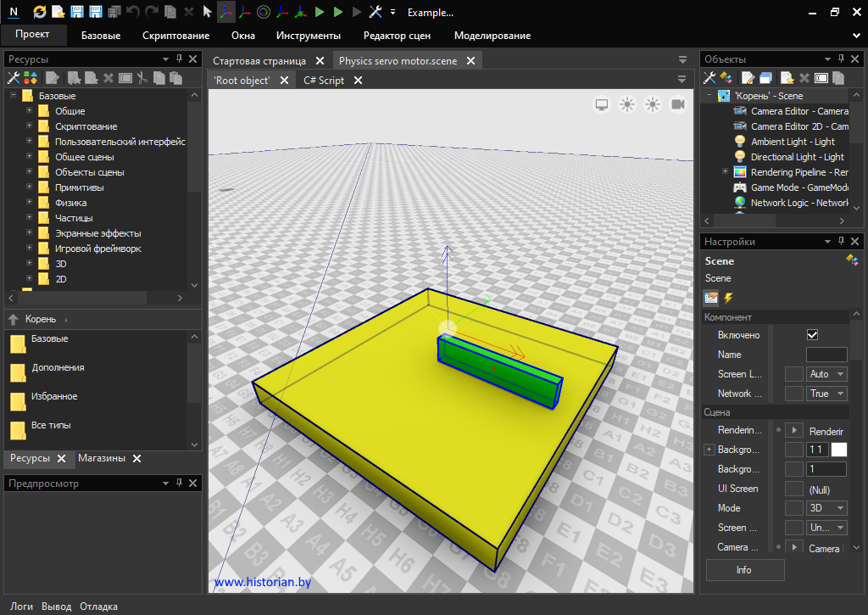The height and width of the screenshot is (615, 868).
Task: Toggle the square box beside the Mode property
Action: [x=793, y=508]
